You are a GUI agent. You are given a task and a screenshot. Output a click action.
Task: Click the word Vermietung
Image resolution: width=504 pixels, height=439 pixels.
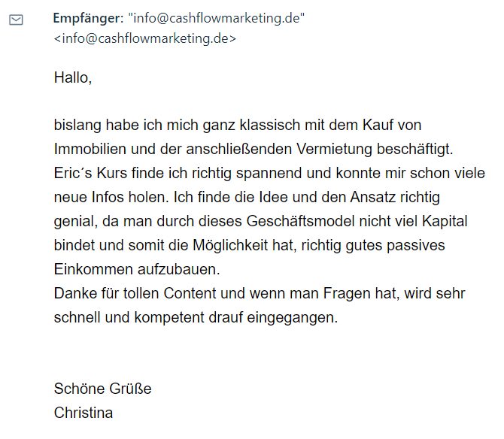tap(334, 149)
